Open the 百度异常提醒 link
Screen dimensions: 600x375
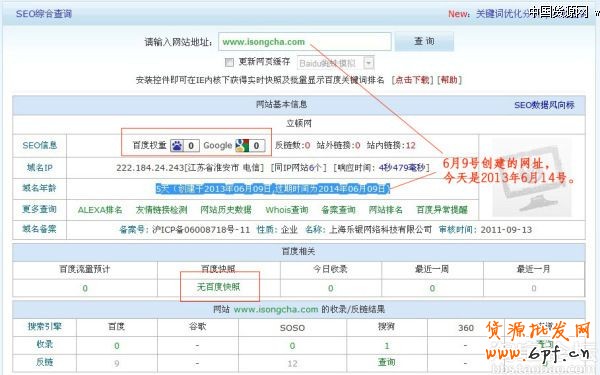[442, 210]
